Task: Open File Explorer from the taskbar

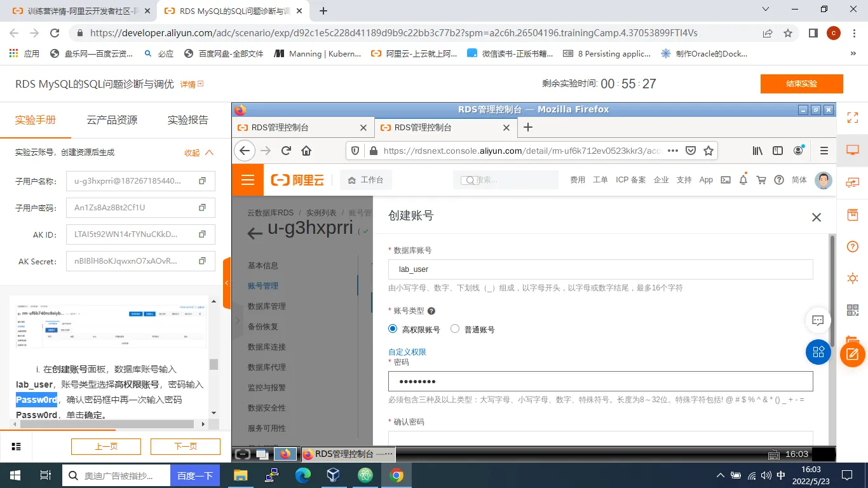Action: (x=240, y=475)
